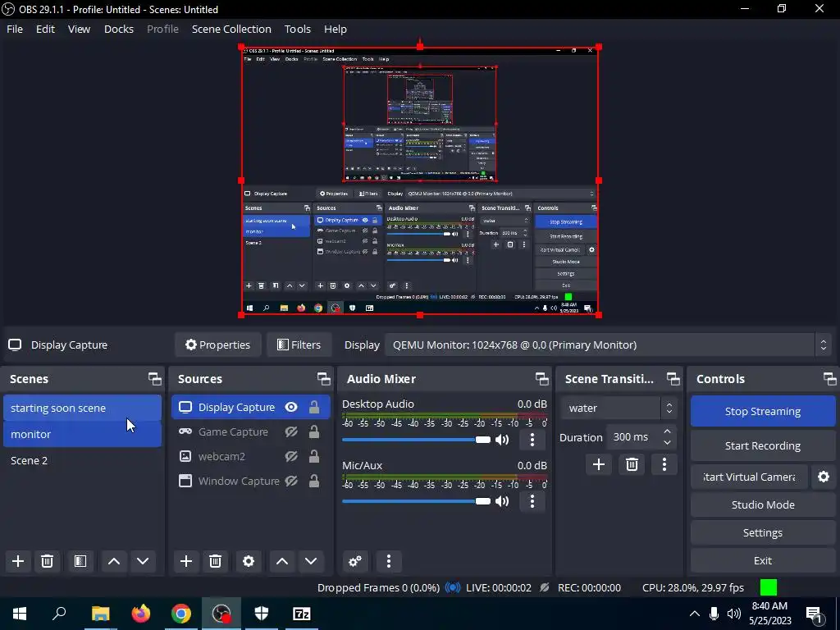
Task: Open the source Filters button
Action: click(299, 345)
